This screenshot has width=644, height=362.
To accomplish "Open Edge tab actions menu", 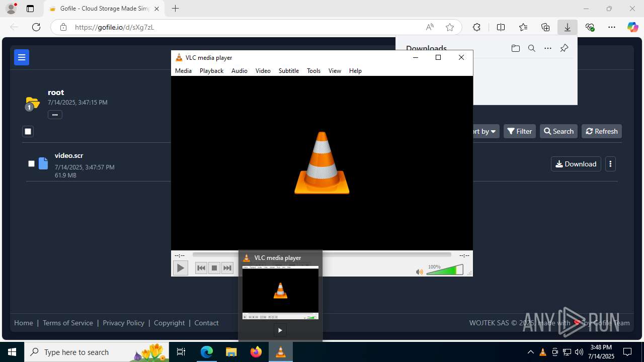I will (x=30, y=9).
